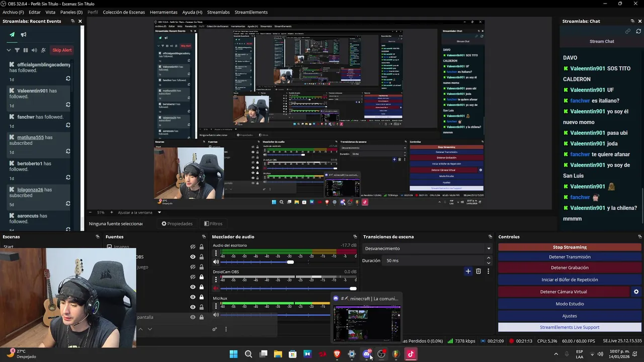The height and width of the screenshot is (362, 644).
Task: Replay the bertoberto1 follow alert
Action: coord(68,177)
